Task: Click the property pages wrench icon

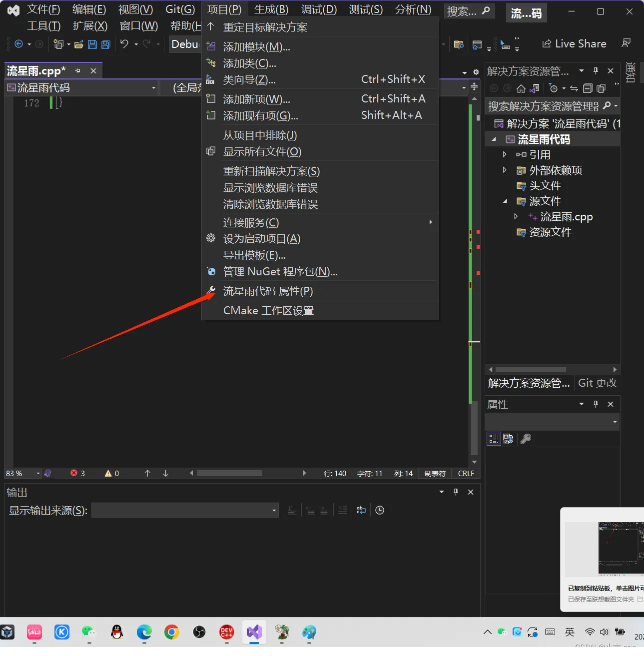Action: (x=526, y=439)
